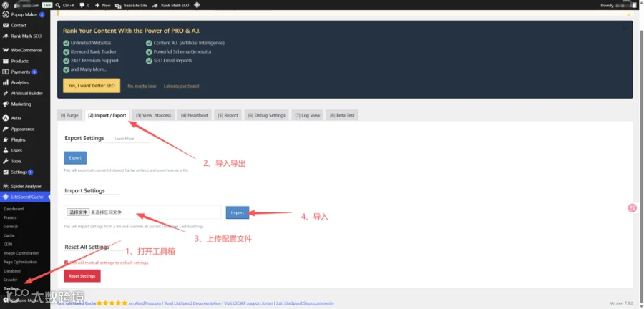Open LiteSpeed Dashboard submenu item
The height and width of the screenshot is (309, 644).
(x=14, y=209)
